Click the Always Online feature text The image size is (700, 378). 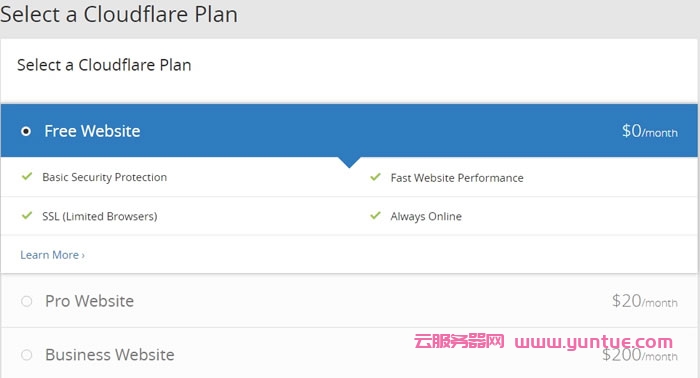[x=426, y=216]
